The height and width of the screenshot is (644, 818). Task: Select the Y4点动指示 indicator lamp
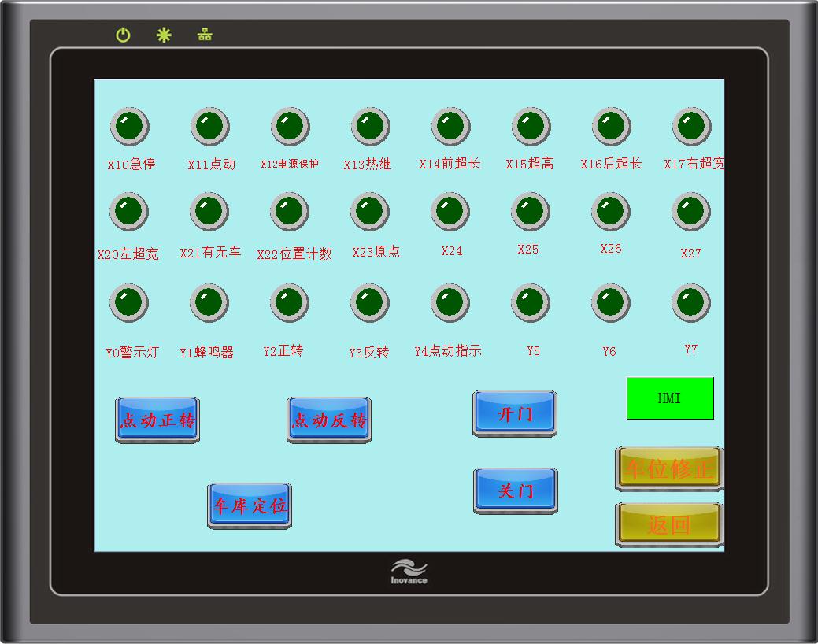coord(450,303)
